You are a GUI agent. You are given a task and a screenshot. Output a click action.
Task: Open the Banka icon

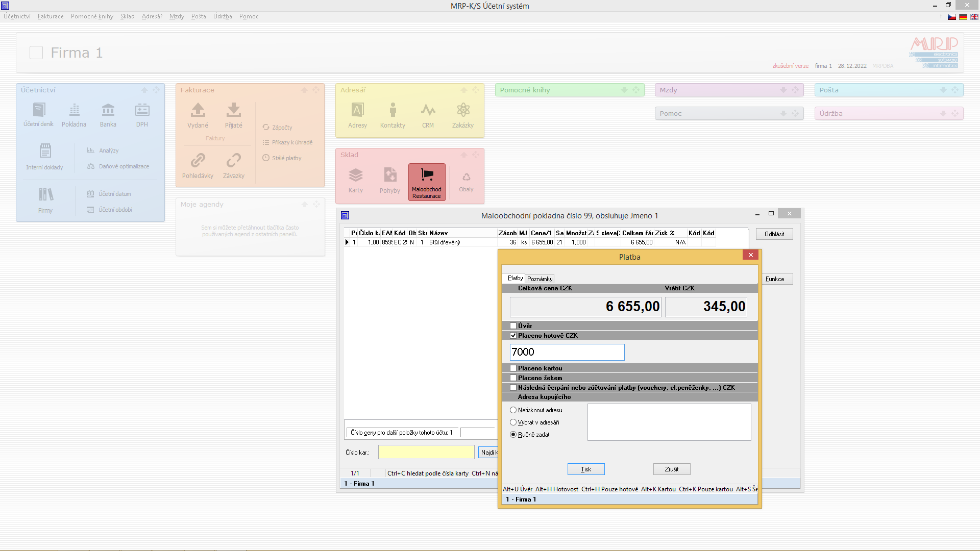pos(108,111)
